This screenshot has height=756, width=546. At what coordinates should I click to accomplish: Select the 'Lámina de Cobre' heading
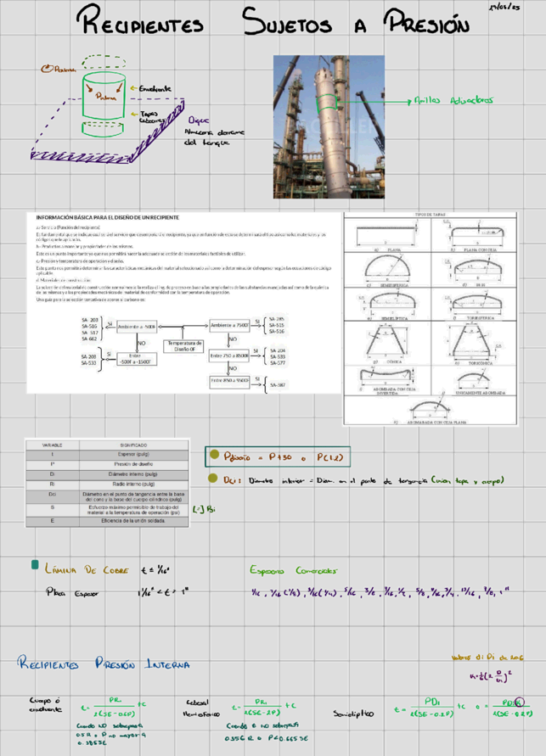point(87,569)
